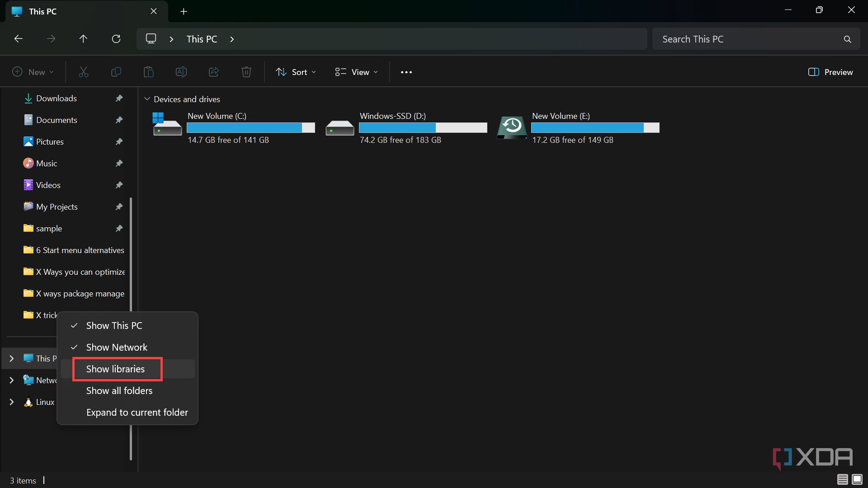Switch to large icons view in status bar

tap(857, 479)
